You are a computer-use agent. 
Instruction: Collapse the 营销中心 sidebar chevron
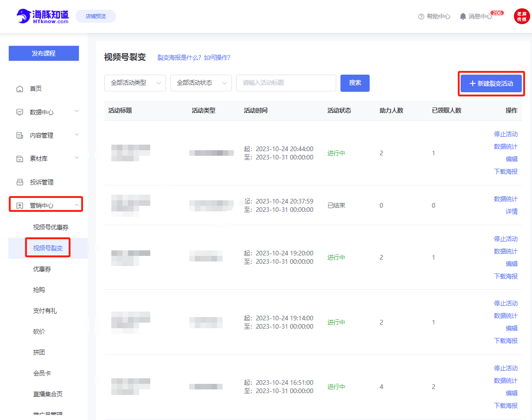[x=77, y=205]
